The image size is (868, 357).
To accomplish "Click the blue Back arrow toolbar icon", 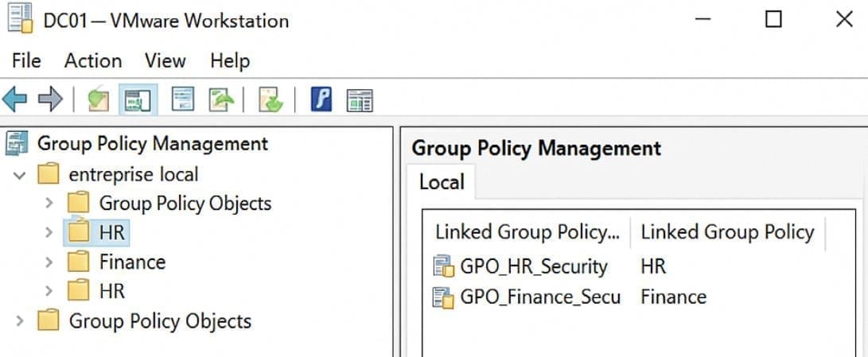I will (x=14, y=99).
